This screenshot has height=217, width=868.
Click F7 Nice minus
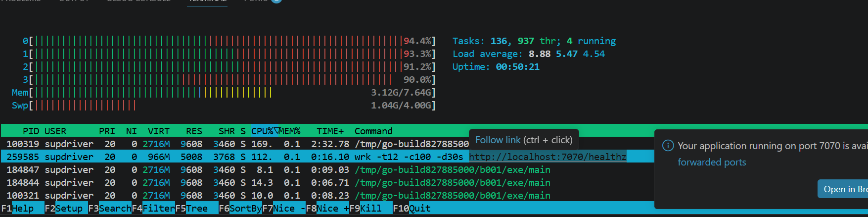coord(284,209)
